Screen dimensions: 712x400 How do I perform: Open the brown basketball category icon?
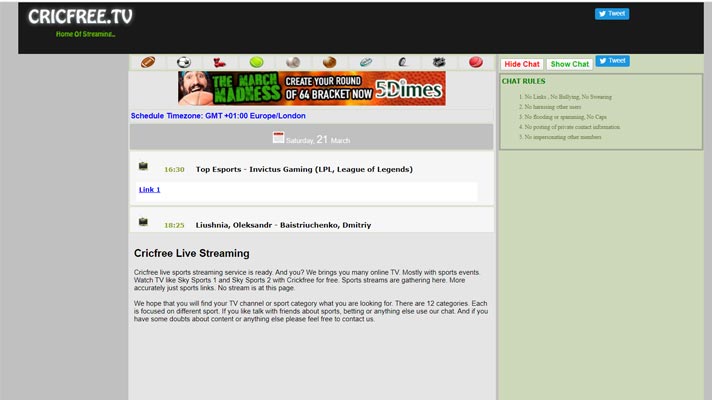point(330,62)
